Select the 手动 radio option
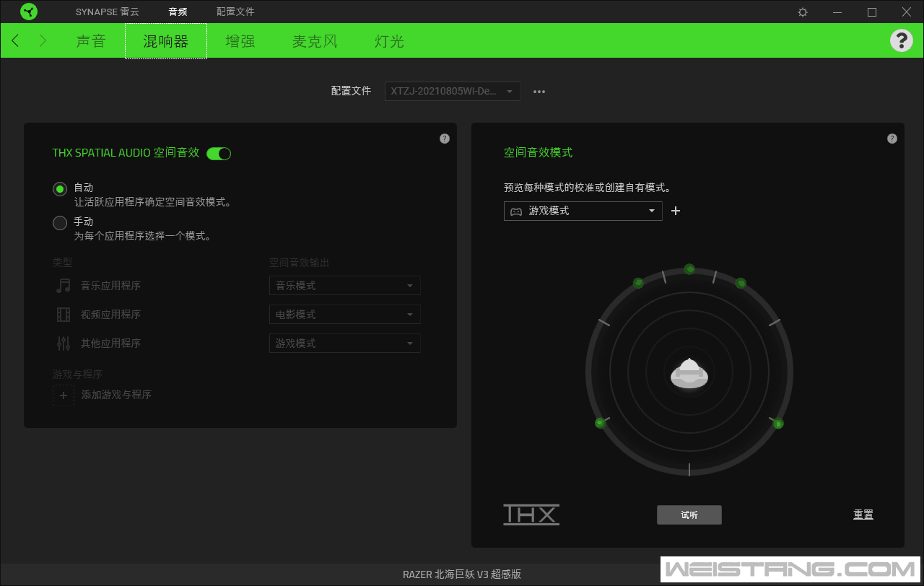924x586 pixels. pos(60,223)
